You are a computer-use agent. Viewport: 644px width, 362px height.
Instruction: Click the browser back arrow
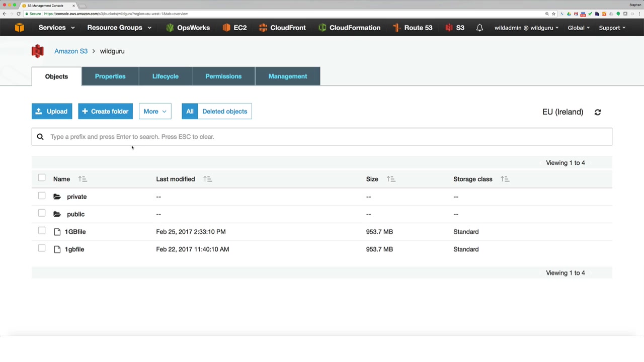(x=5, y=14)
